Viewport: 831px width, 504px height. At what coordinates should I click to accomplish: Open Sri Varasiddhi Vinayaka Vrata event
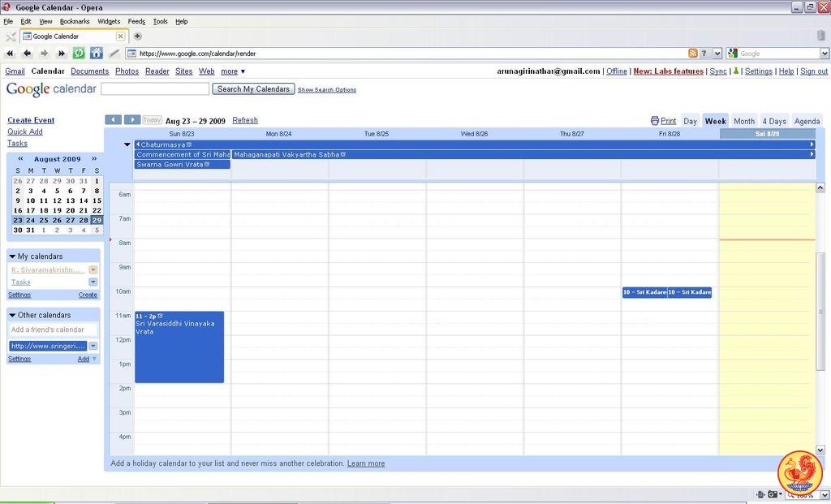[179, 347]
